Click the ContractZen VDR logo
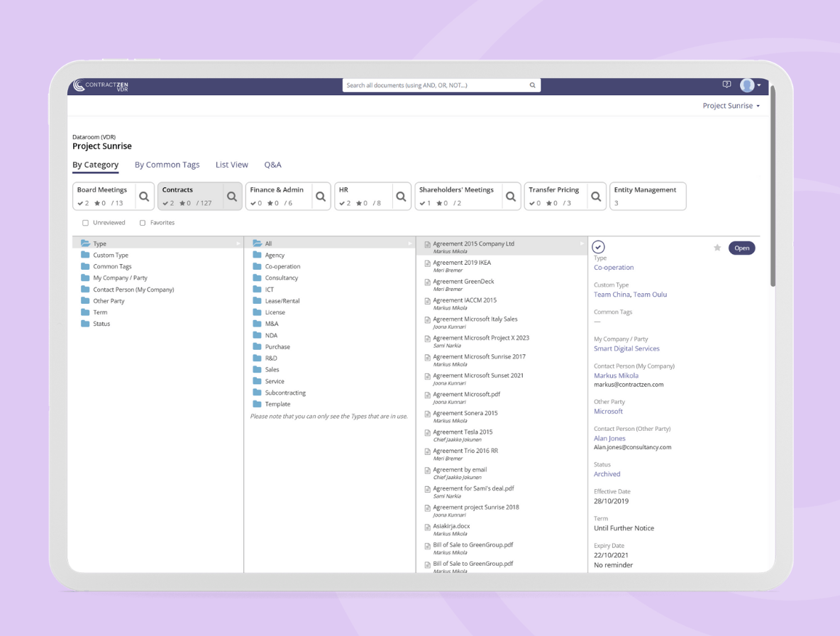The image size is (840, 636). 99,85
